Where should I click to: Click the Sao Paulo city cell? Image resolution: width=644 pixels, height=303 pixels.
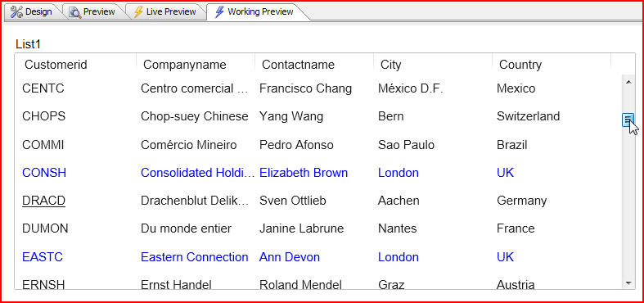click(406, 145)
